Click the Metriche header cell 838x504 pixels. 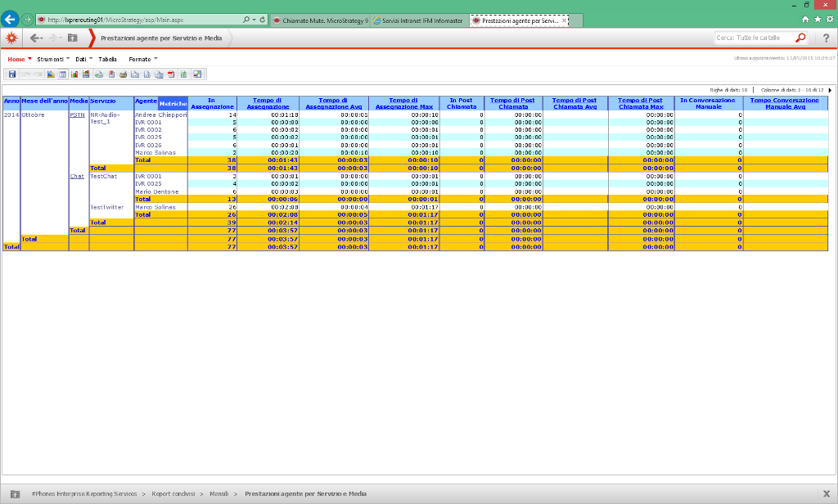click(x=173, y=104)
